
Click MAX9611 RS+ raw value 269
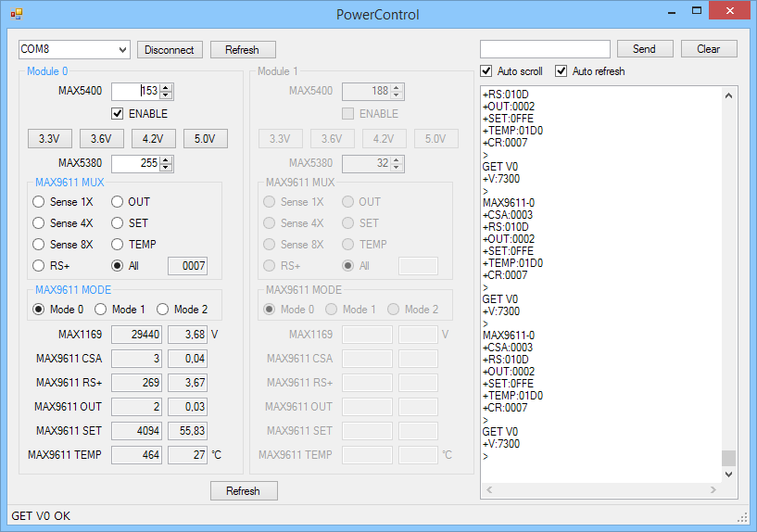pos(136,383)
